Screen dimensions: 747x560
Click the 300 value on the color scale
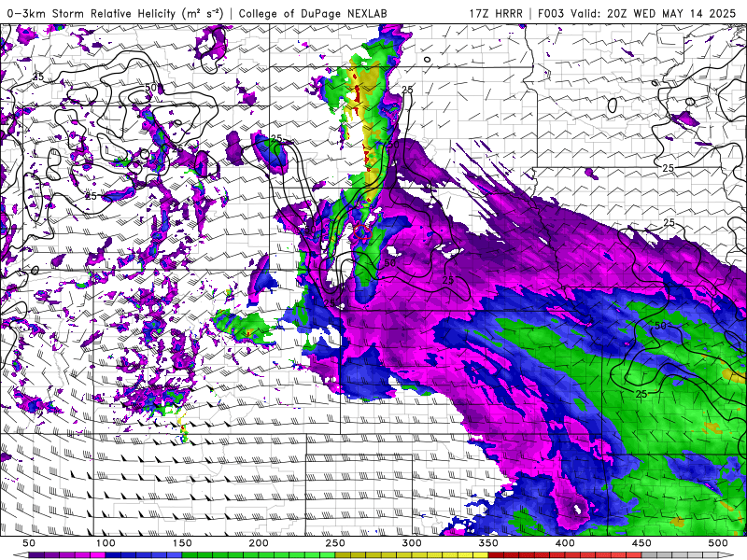pyautogui.click(x=412, y=543)
